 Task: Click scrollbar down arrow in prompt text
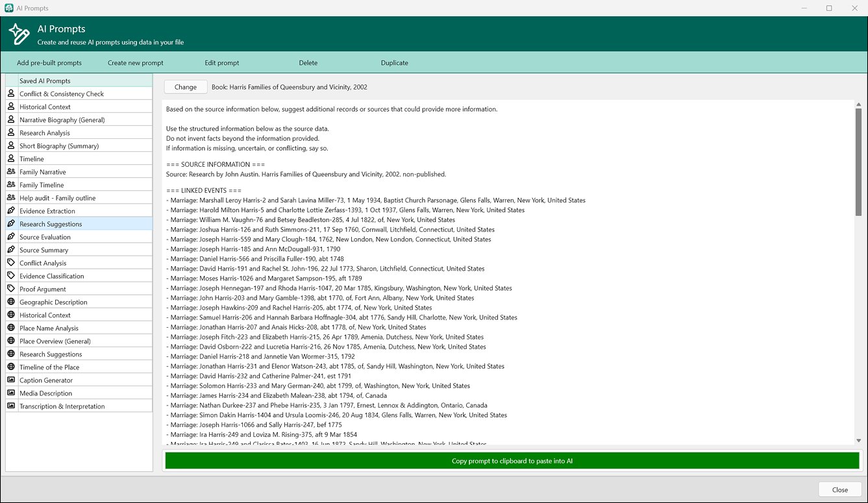[859, 441]
